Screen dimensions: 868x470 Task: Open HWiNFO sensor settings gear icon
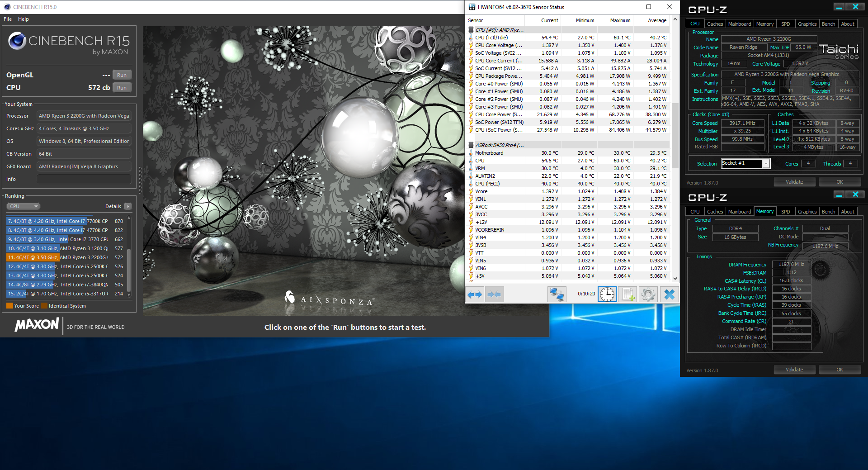click(648, 294)
